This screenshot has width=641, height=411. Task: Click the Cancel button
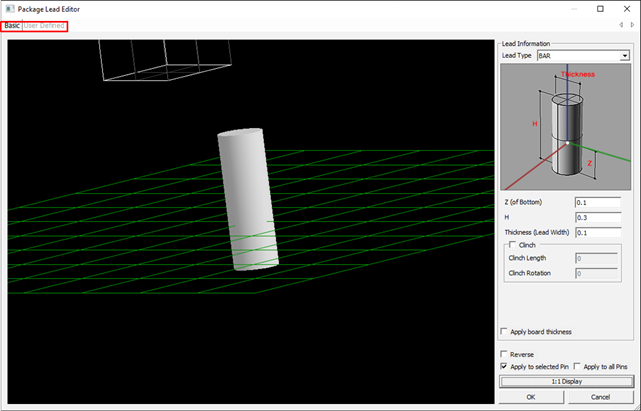click(600, 397)
